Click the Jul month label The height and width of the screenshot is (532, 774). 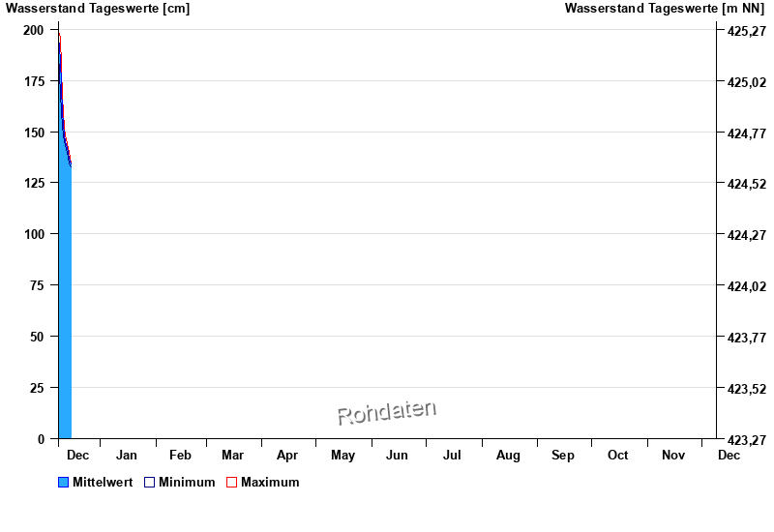coord(452,455)
